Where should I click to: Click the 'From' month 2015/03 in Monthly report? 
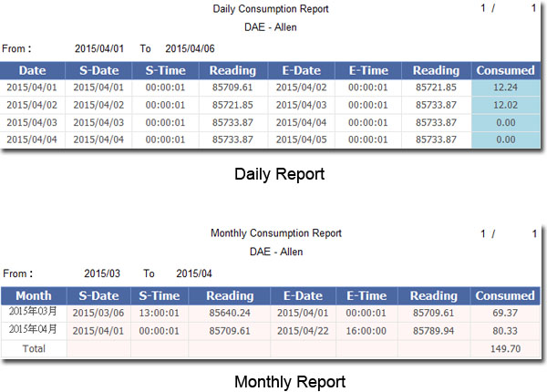[x=102, y=273]
